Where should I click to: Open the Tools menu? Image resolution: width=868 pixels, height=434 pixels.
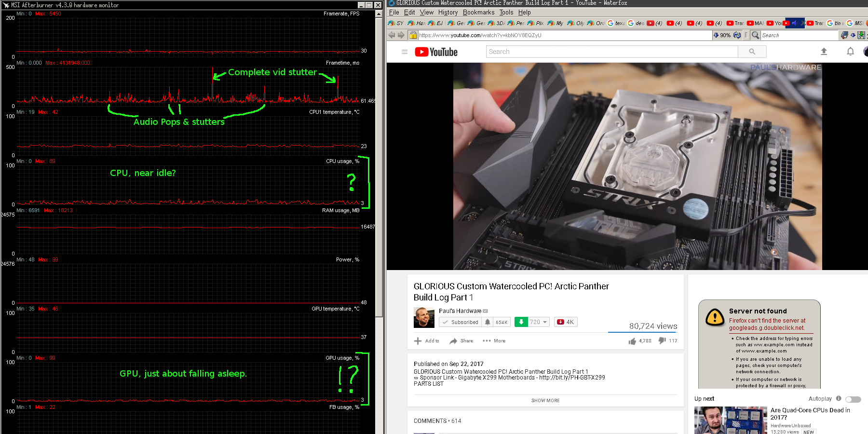(506, 13)
